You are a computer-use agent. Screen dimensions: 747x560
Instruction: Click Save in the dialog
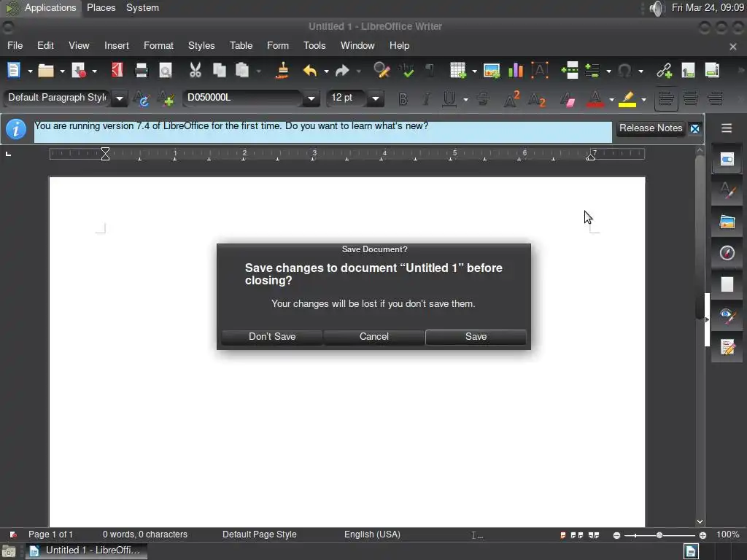(476, 337)
